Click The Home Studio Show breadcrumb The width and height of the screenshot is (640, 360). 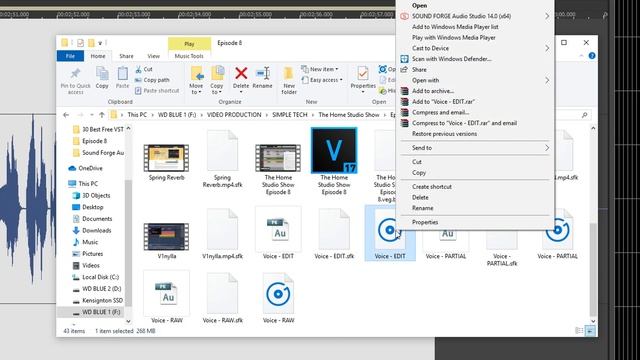click(349, 115)
